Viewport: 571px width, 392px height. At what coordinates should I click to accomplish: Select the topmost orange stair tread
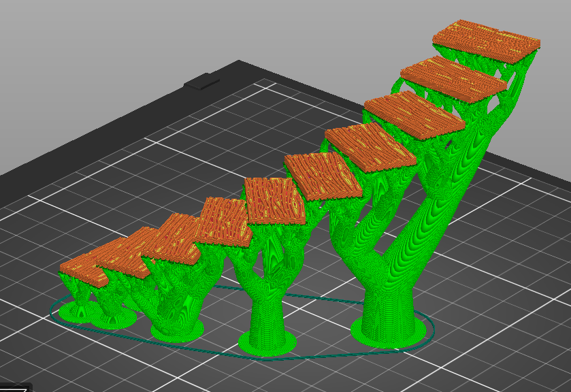tap(483, 37)
